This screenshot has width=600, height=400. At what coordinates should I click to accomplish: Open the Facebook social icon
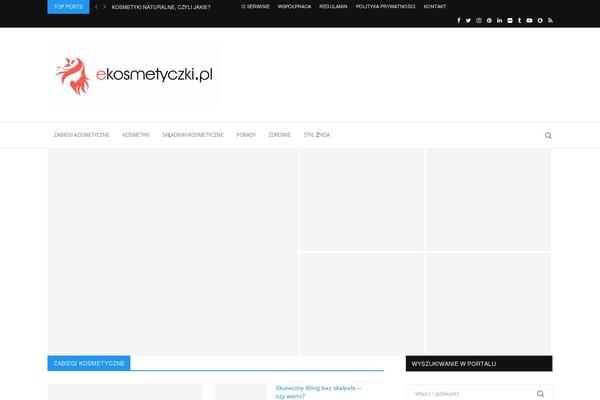coord(458,20)
